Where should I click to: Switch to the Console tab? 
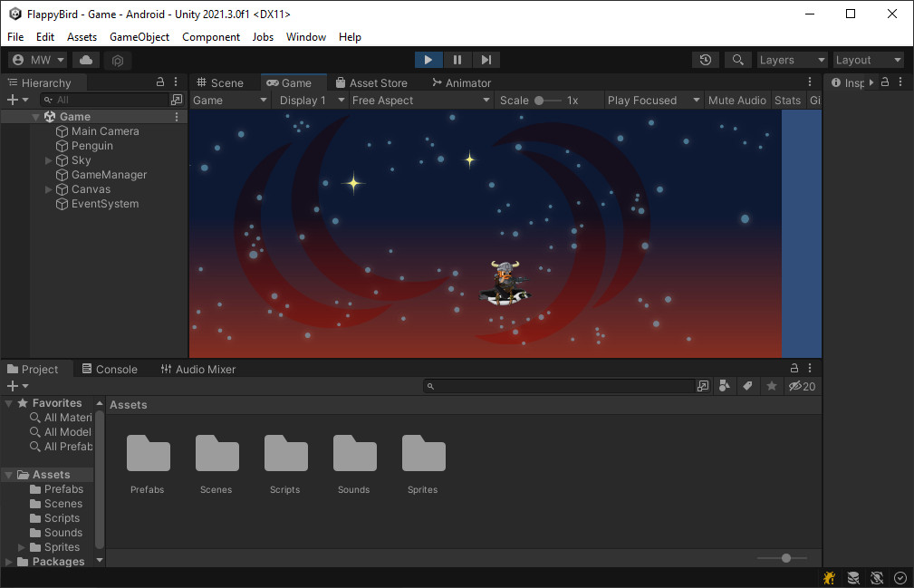click(x=110, y=369)
